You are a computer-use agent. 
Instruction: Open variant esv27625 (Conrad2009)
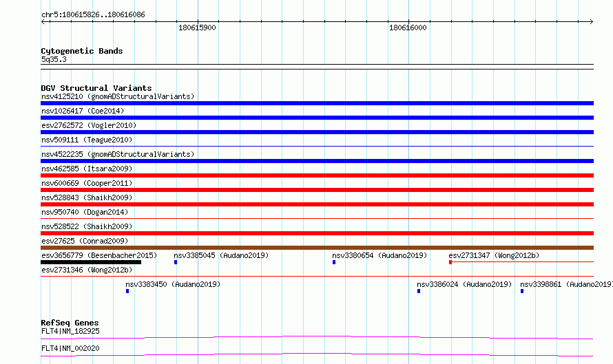coord(85,241)
